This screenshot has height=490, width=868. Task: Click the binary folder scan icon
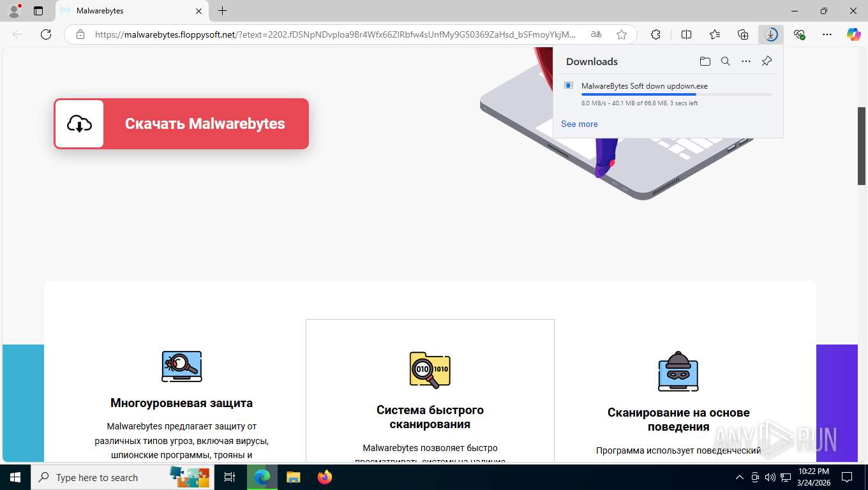coord(430,370)
